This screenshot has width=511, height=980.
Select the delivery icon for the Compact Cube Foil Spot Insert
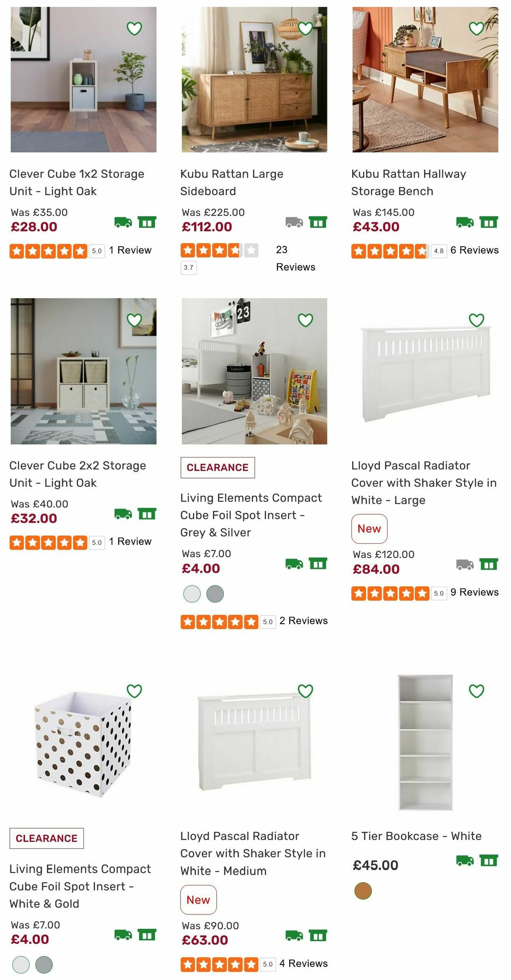pos(293,564)
